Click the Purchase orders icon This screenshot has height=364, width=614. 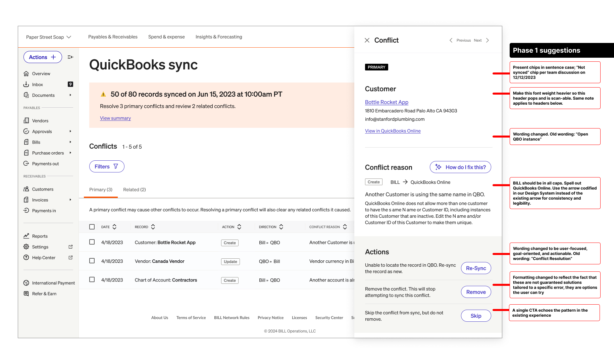click(26, 153)
